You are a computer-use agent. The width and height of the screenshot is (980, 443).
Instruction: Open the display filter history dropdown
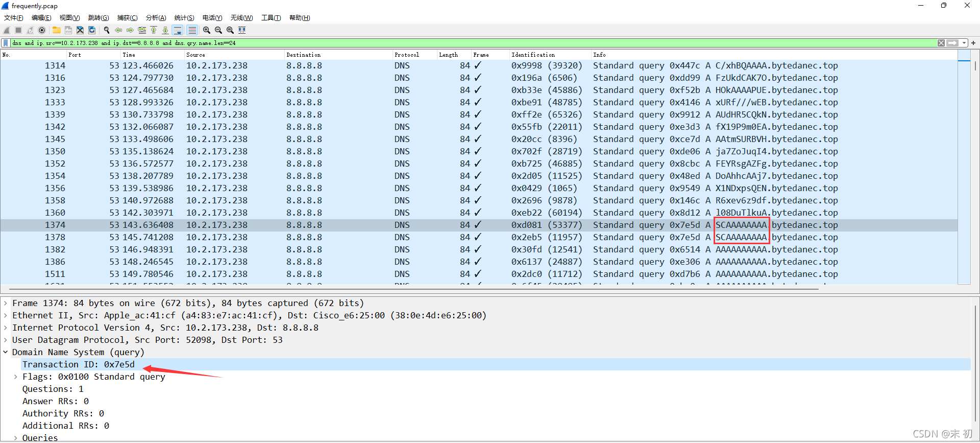964,43
